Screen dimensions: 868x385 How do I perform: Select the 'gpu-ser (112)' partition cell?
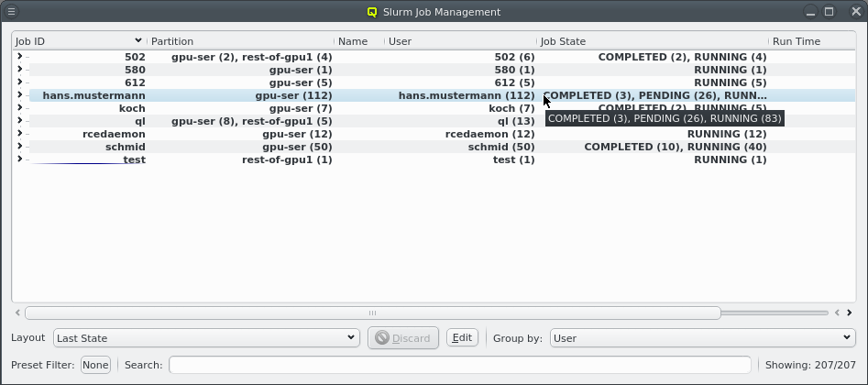293,95
